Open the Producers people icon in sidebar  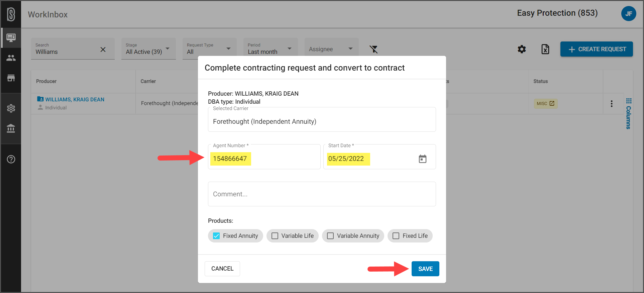point(11,58)
